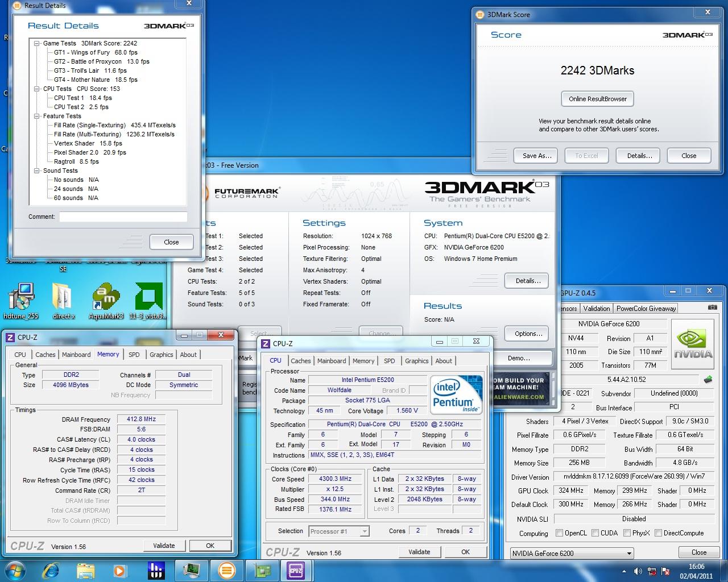The width and height of the screenshot is (728, 582).
Task: Click the GPU-Z screenshot camera icon
Action: [x=712, y=308]
